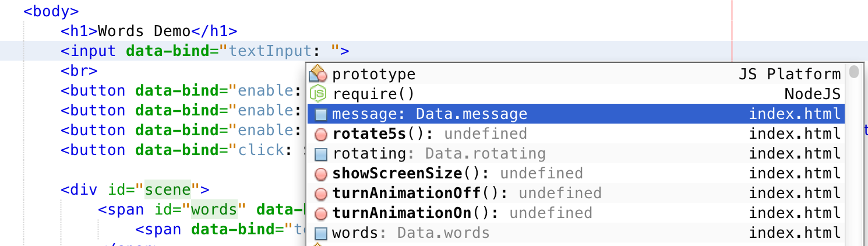Click the red method icon beside showScreenSize()
The width and height of the screenshot is (868, 246).
(x=320, y=174)
